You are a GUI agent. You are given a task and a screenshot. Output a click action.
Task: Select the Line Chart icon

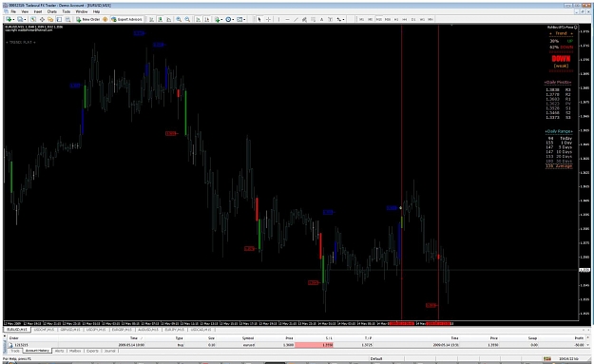168,19
